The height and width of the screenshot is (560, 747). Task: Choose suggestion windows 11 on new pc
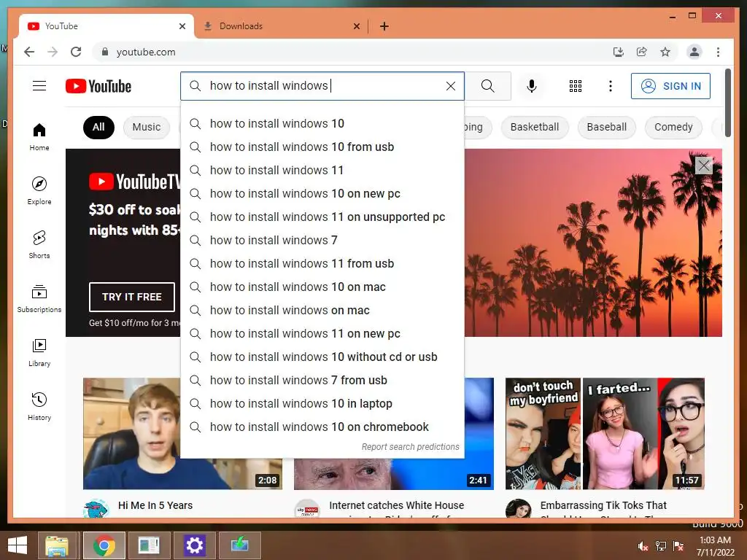coord(322,334)
